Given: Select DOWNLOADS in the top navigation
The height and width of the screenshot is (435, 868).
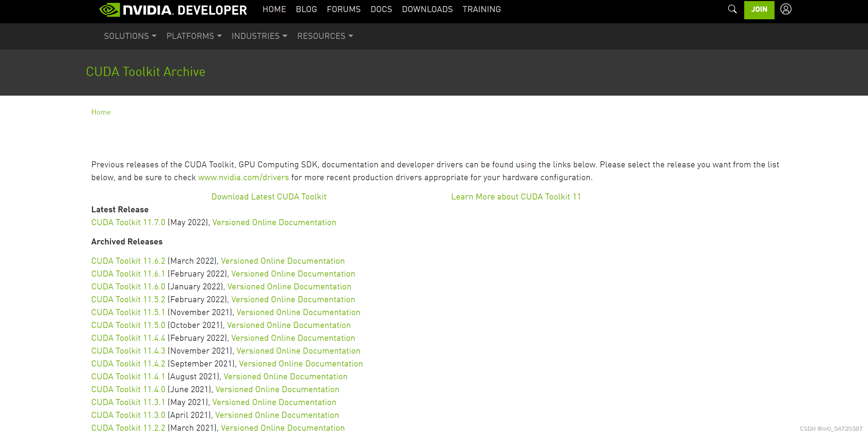Looking at the screenshot, I should point(427,9).
